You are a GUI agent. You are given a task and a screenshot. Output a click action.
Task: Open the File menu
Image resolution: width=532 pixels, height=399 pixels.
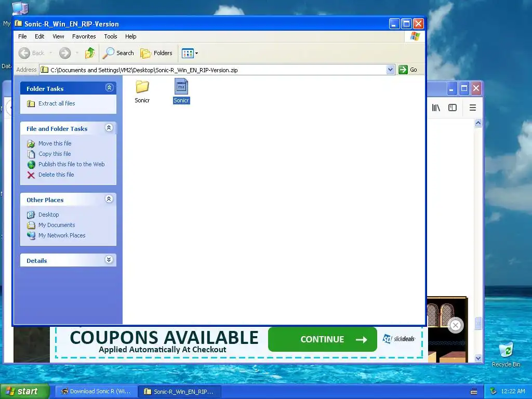[x=22, y=36]
